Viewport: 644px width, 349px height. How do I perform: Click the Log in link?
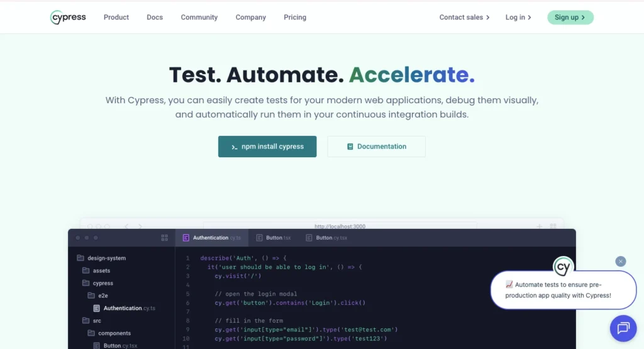pyautogui.click(x=518, y=17)
